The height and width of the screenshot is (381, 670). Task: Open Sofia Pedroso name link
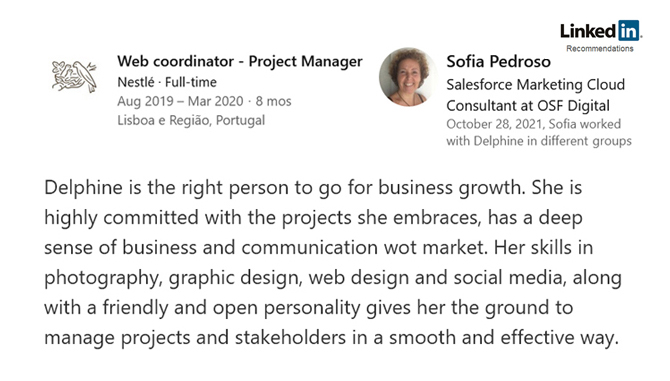[x=498, y=62]
